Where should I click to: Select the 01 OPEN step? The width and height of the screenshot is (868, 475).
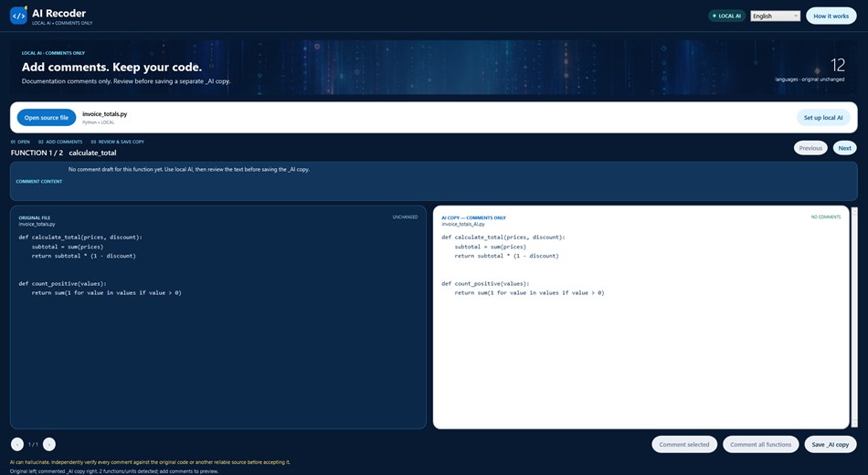[20, 142]
